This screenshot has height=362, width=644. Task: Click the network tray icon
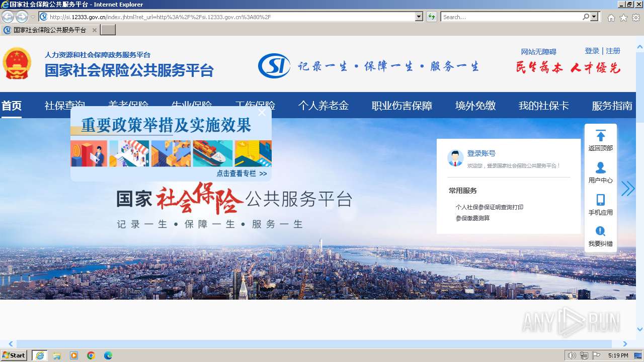[x=584, y=355]
